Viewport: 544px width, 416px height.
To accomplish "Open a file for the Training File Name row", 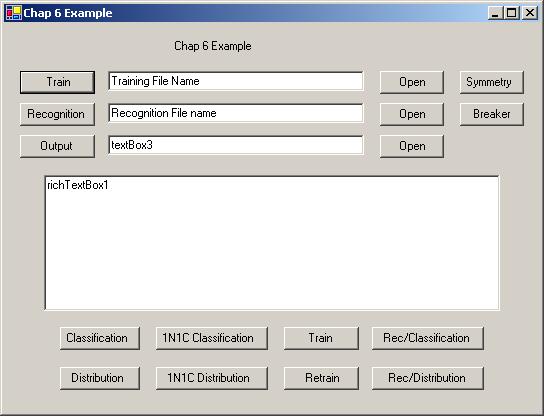I will (412, 82).
